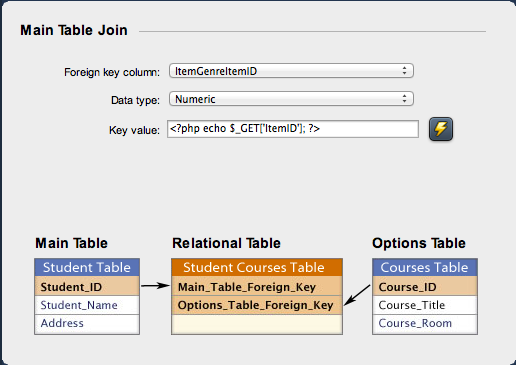
Task: Click the stepper arrows on ItemGenreItemID dropdown
Action: click(x=404, y=71)
